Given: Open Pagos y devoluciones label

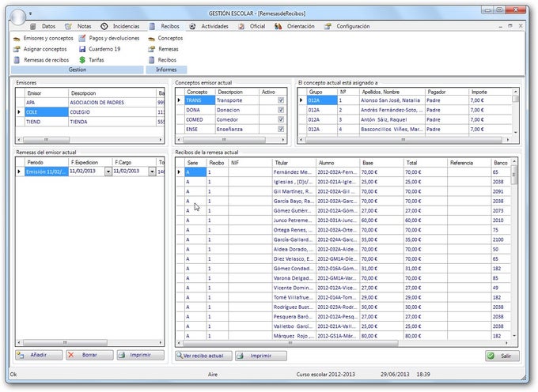Looking at the screenshot, I should (x=114, y=39).
